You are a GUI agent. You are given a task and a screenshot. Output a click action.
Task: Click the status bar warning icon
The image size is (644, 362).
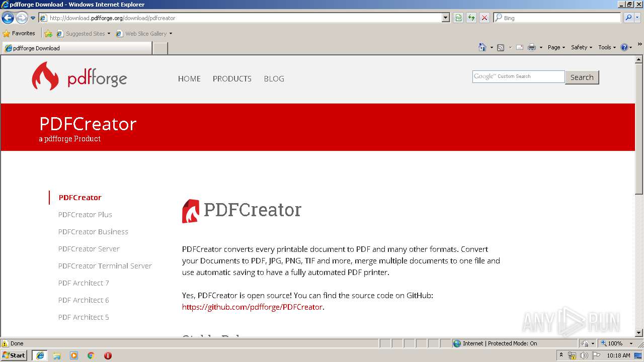pos(5,343)
